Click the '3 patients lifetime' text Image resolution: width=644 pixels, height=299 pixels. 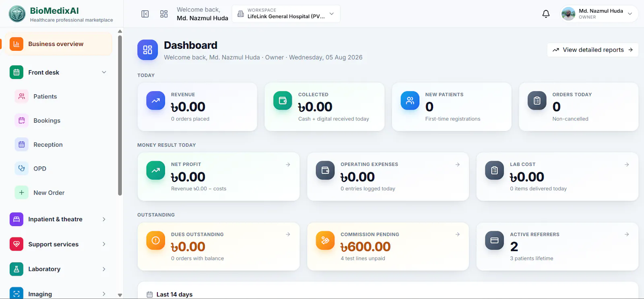tap(532, 258)
